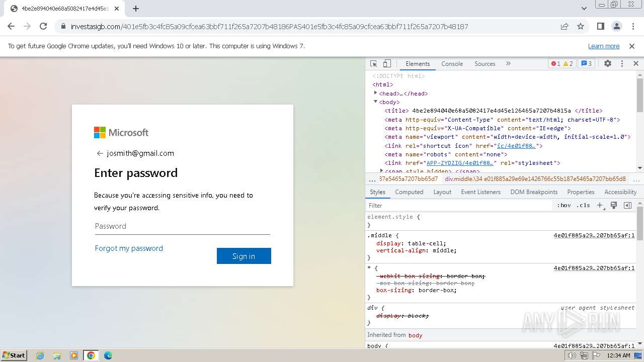Collapse the body element node
Image resolution: width=644 pixels, height=362 pixels.
375,102
